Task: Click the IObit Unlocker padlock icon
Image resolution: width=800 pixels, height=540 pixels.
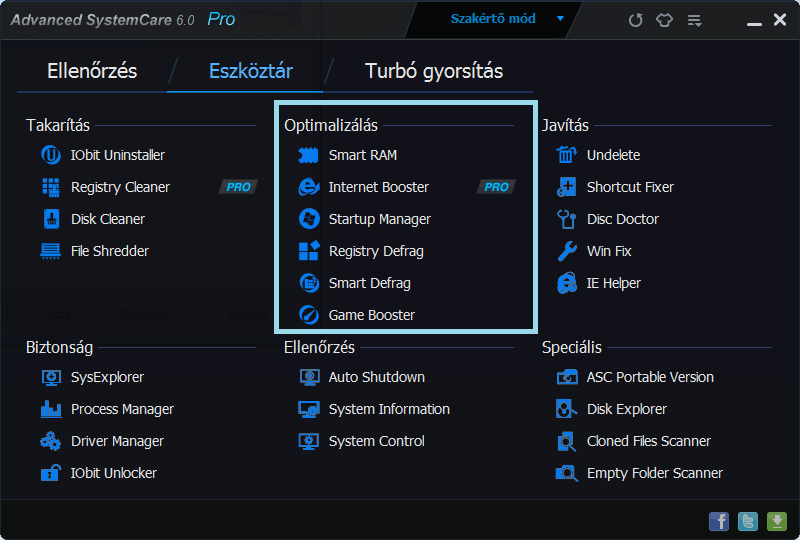Action: (x=51, y=473)
